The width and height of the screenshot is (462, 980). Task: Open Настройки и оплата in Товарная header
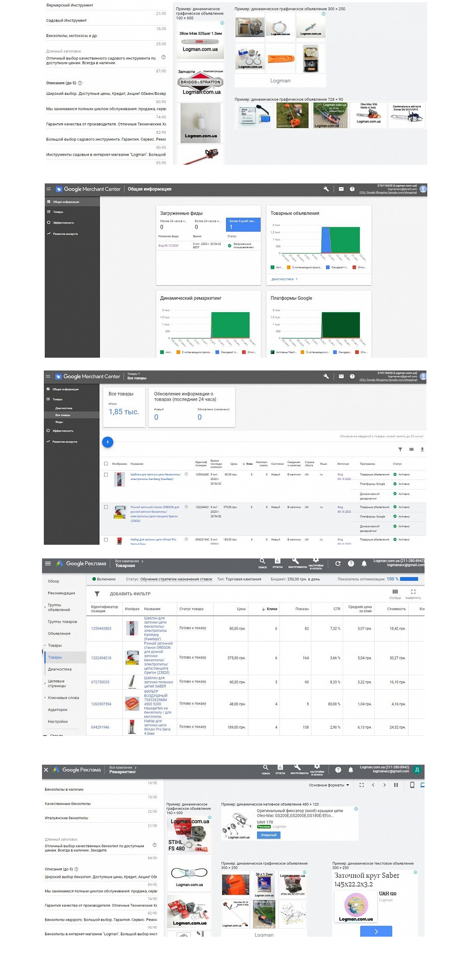point(316,564)
